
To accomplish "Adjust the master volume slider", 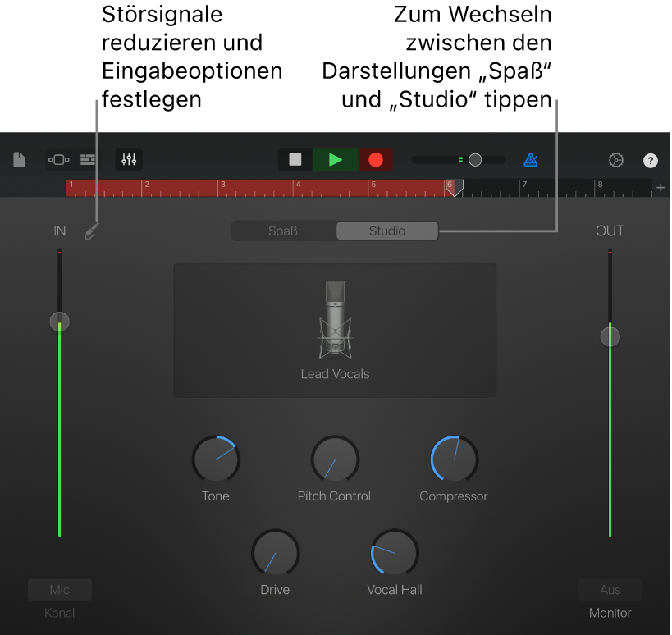I will 474,160.
